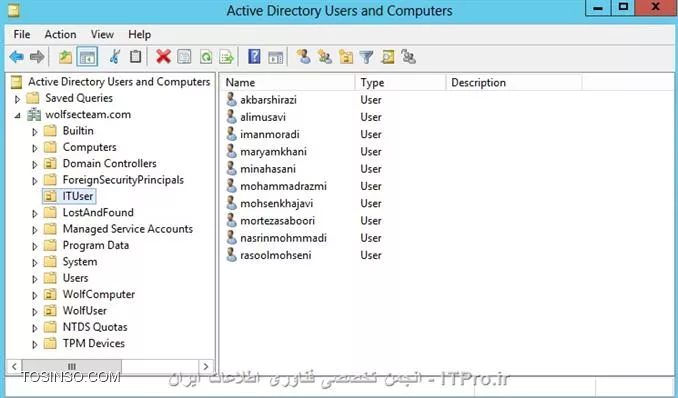Open the View menu
678x398 pixels.
point(102,34)
